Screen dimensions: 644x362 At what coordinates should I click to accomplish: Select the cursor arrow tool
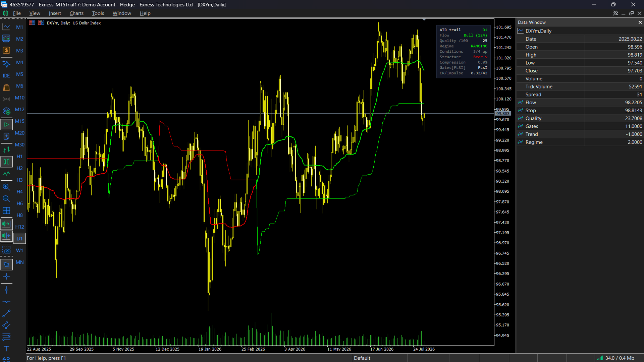[6, 264]
